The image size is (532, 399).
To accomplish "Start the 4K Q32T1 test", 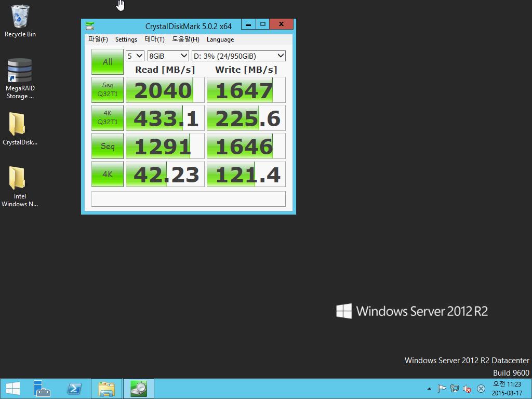I will tap(108, 118).
